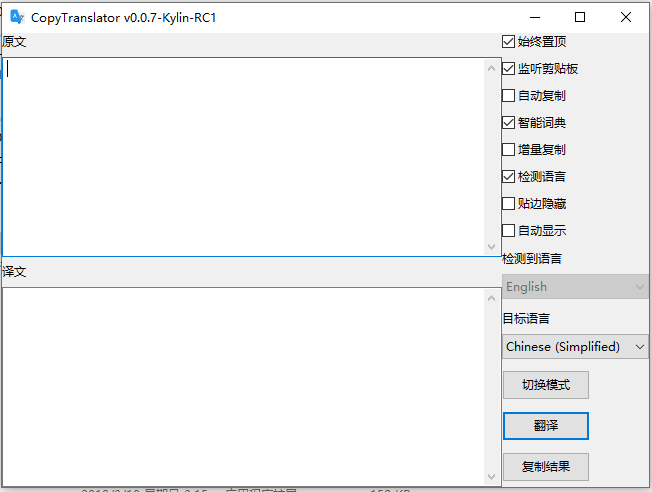Enable the 自动复制 checkbox
Image resolution: width=652 pixels, height=492 pixels.
pyautogui.click(x=508, y=96)
